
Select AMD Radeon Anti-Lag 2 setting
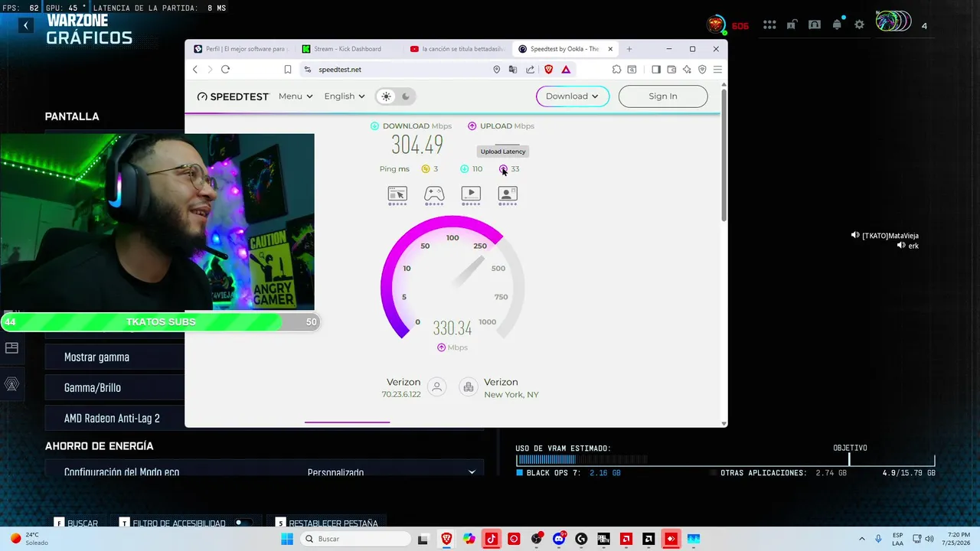[115, 419]
